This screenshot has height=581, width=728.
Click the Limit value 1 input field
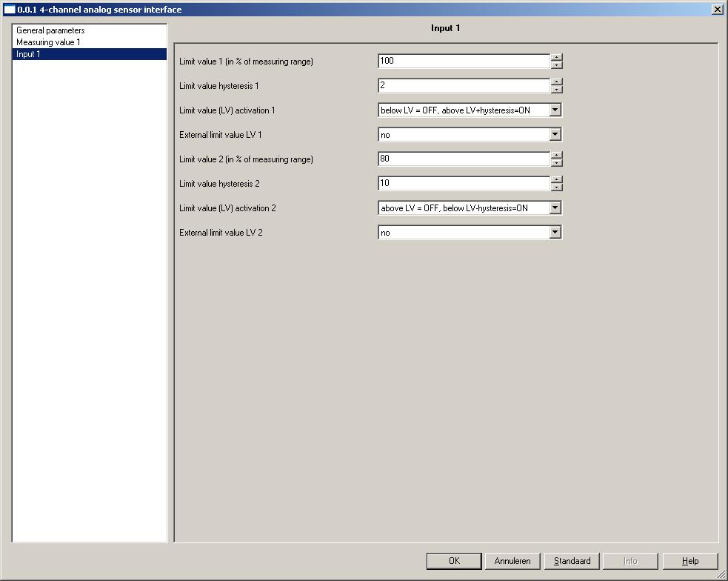click(464, 61)
